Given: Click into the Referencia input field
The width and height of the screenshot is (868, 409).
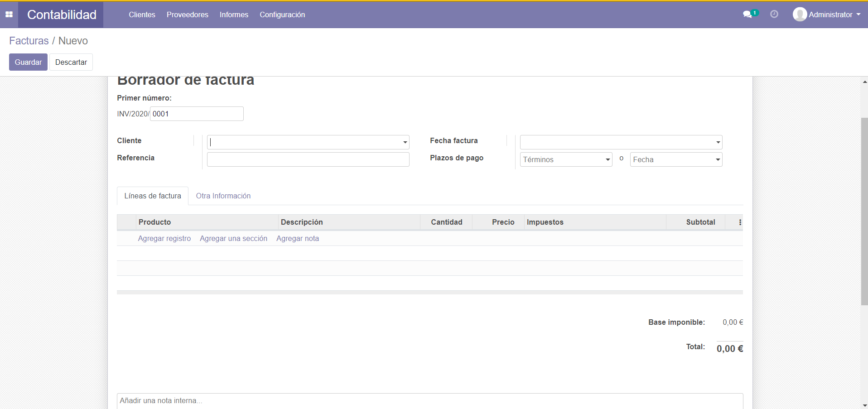Looking at the screenshot, I should [308, 159].
